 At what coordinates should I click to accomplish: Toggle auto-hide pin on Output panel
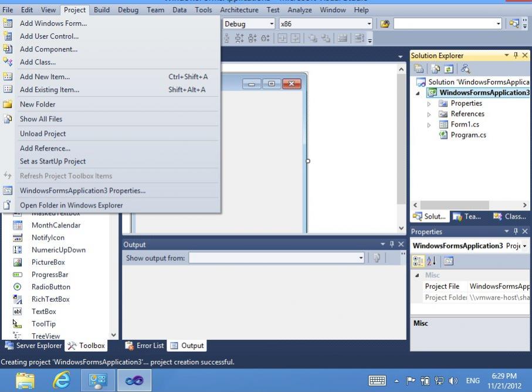392,244
